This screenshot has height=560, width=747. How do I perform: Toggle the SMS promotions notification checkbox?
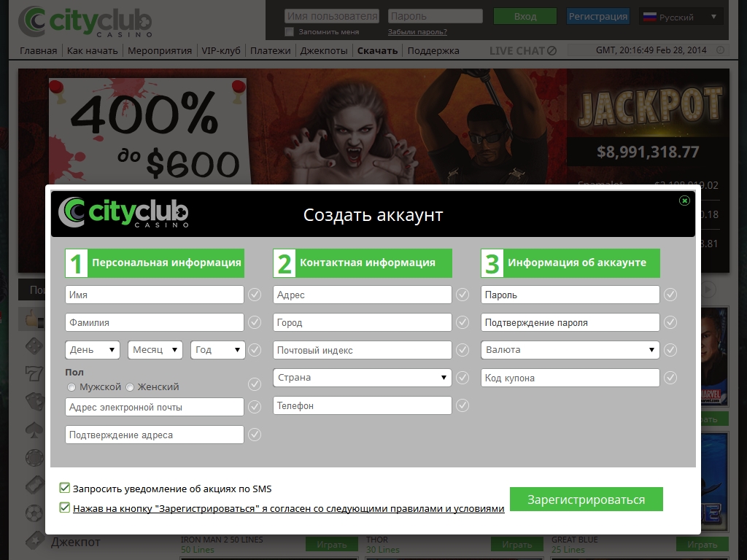(x=65, y=489)
